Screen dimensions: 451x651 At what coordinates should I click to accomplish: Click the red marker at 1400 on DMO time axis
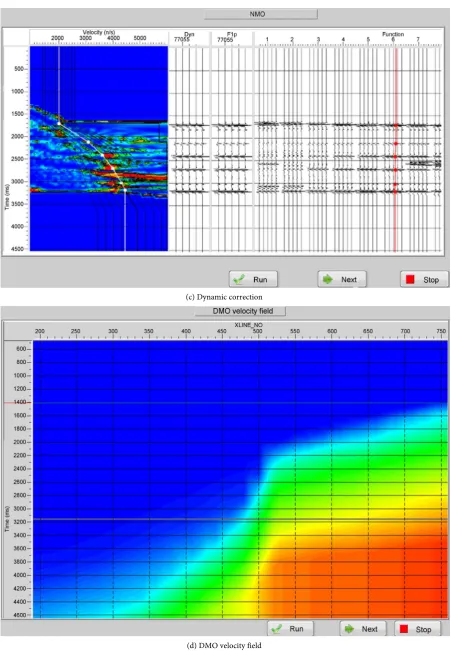tap(17, 402)
